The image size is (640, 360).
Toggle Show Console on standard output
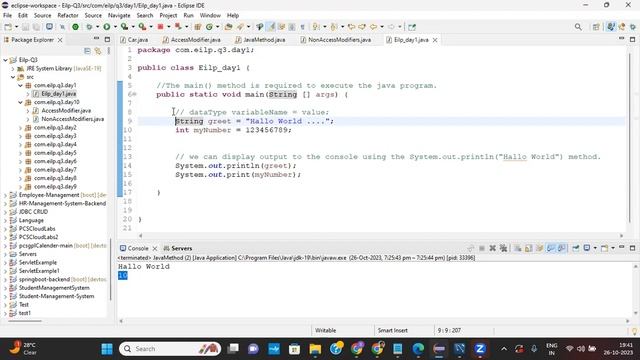pos(551,248)
